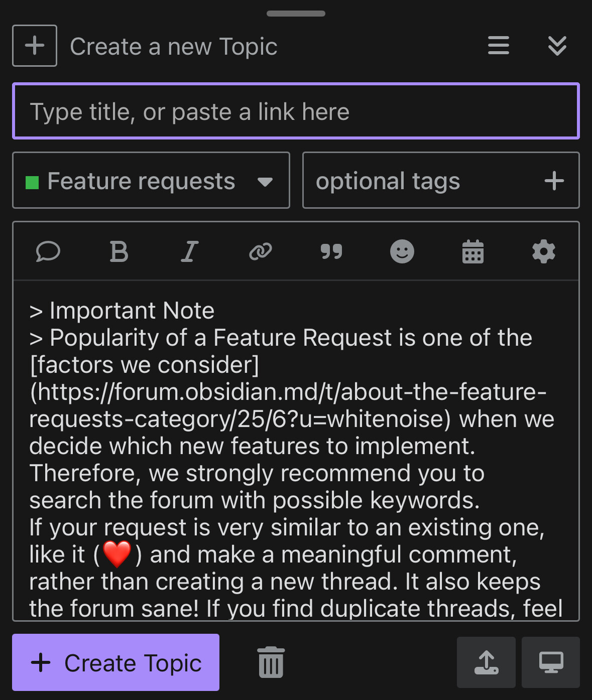Open the editor options gear menu
This screenshot has height=700, width=592.
[x=544, y=251]
